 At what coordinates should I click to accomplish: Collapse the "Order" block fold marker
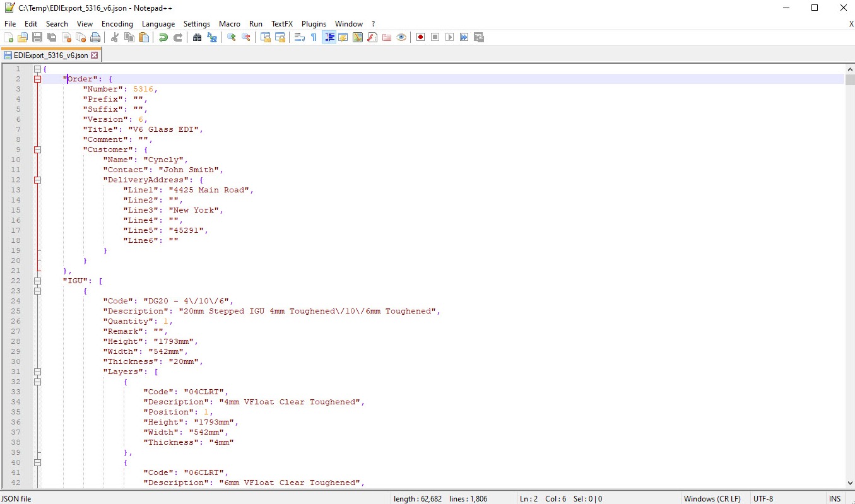tap(38, 79)
